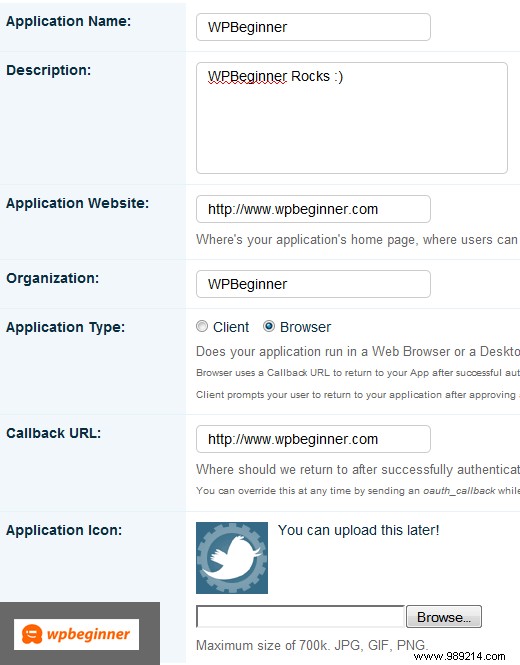Click the 'Application Website:' label
The height and width of the screenshot is (665, 520).
pos(77,203)
